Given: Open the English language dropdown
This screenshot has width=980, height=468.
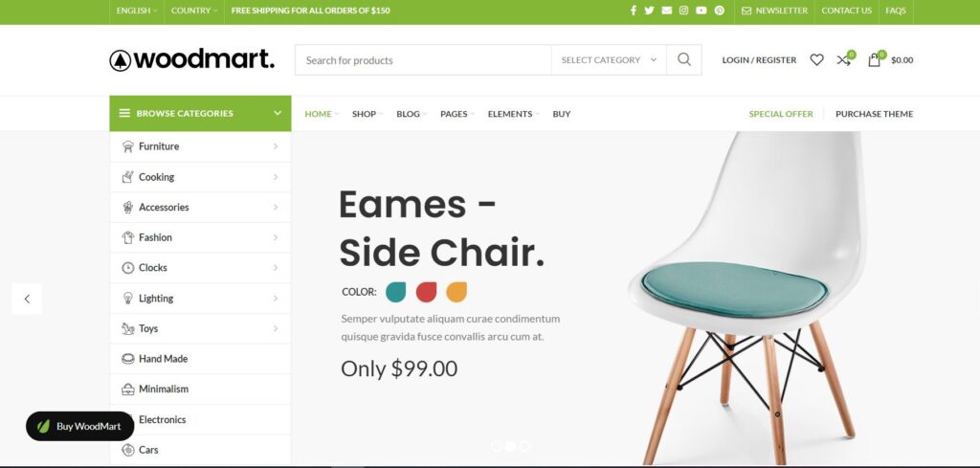Looking at the screenshot, I should point(137,11).
